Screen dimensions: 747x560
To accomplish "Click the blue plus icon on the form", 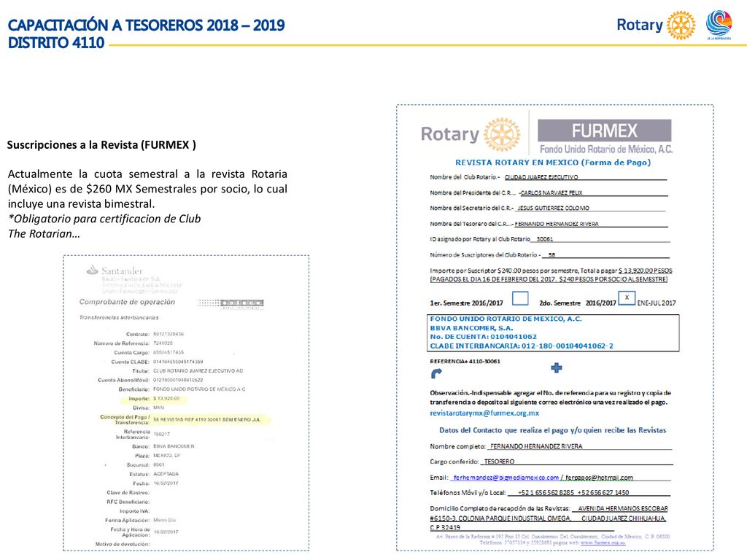I will tap(556, 367).
